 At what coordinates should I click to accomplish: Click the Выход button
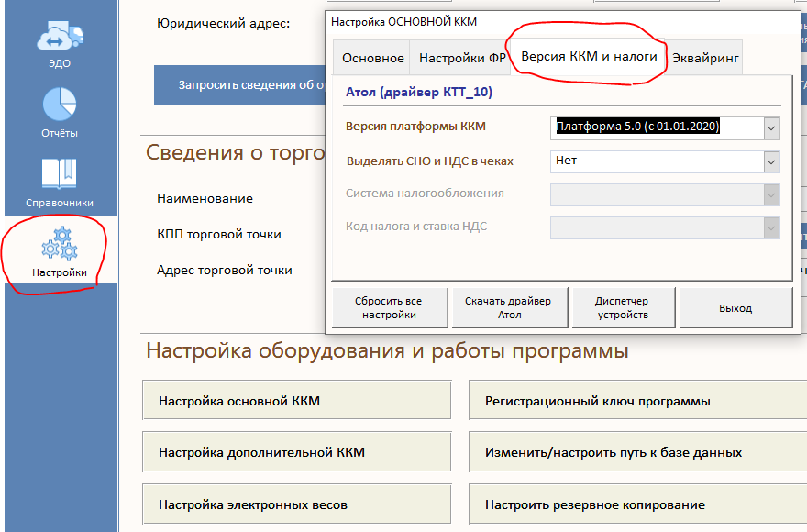click(x=735, y=308)
